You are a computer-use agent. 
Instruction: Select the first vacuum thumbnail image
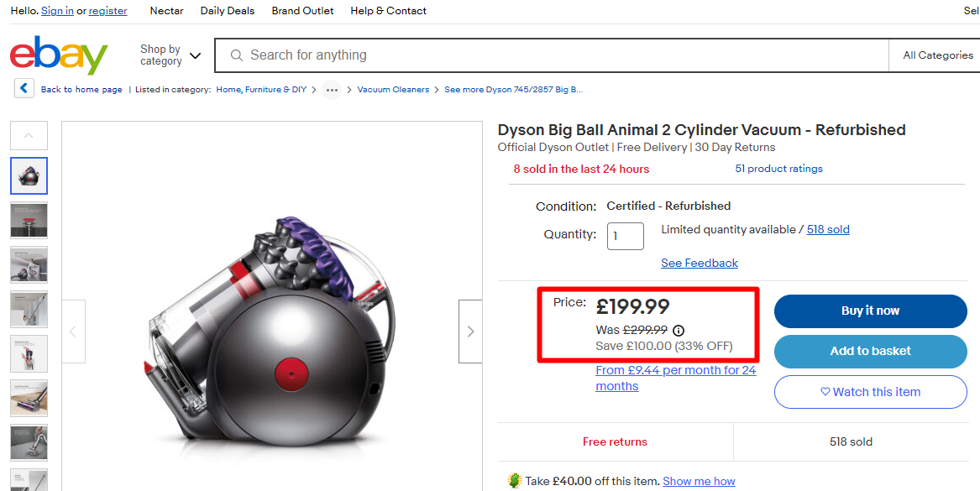[x=29, y=175]
